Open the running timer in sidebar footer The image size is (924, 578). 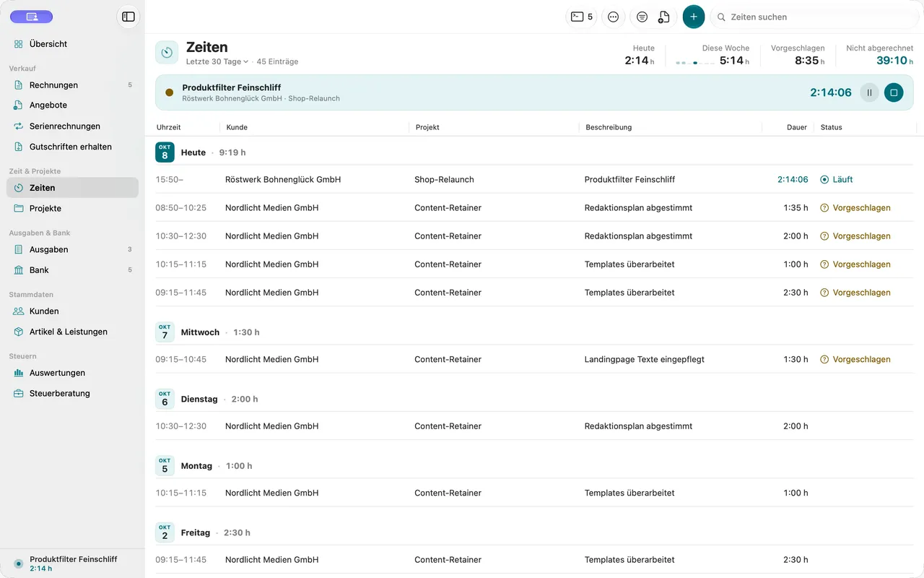tap(72, 564)
